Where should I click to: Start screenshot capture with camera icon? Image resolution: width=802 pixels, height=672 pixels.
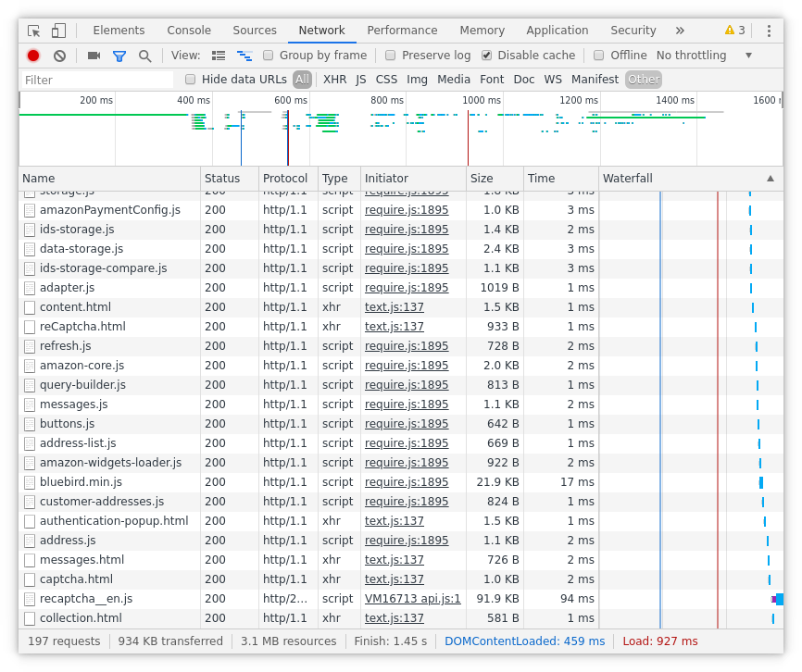93,56
